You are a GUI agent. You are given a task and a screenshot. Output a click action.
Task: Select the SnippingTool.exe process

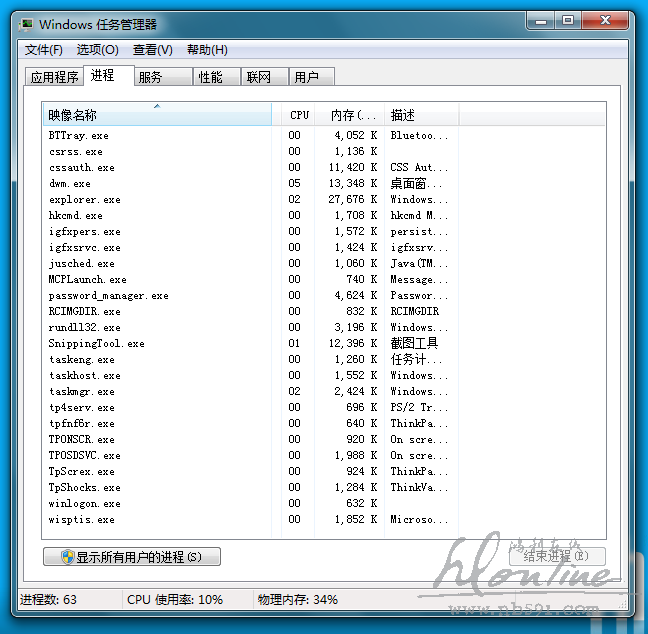click(96, 344)
